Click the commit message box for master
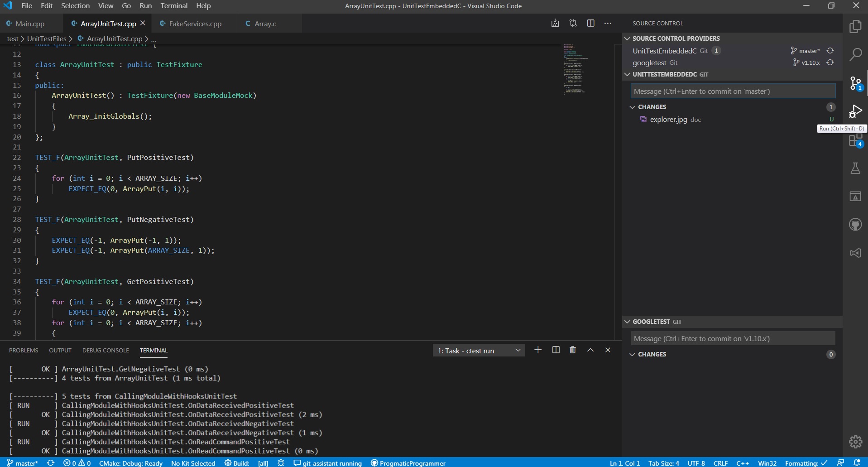 coord(733,91)
